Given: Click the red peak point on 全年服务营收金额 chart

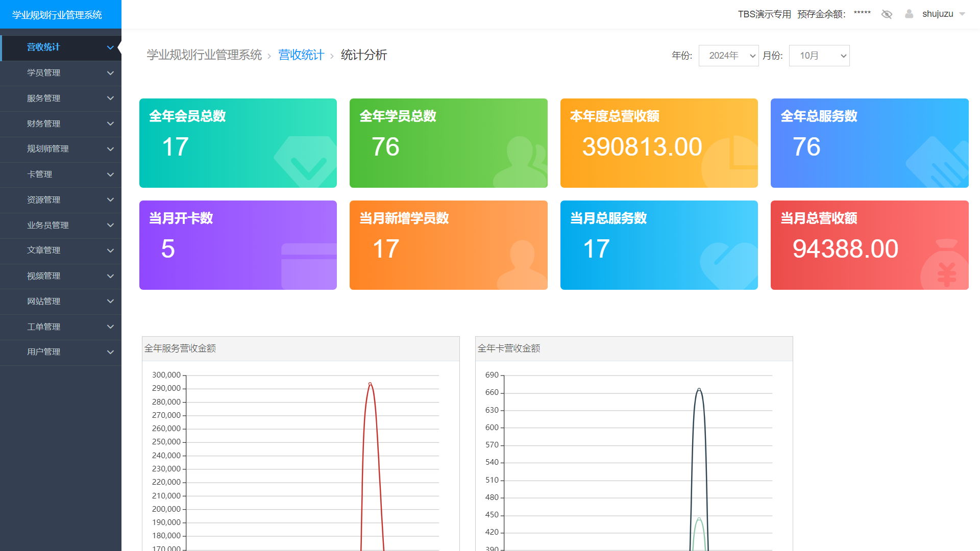Looking at the screenshot, I should tap(370, 384).
